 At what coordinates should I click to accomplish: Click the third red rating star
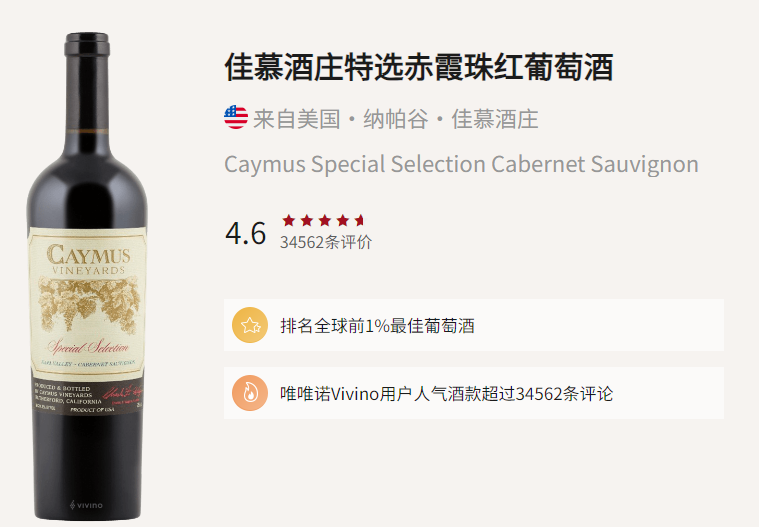coord(325,221)
